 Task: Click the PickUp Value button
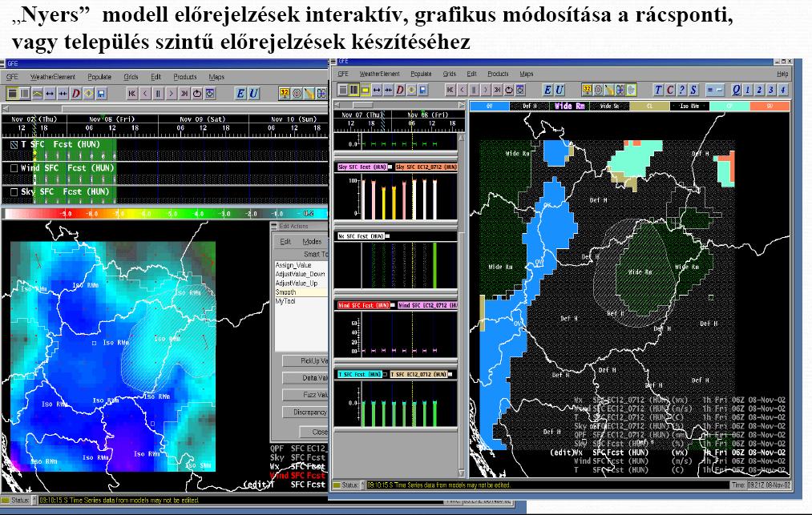pyautogui.click(x=305, y=360)
